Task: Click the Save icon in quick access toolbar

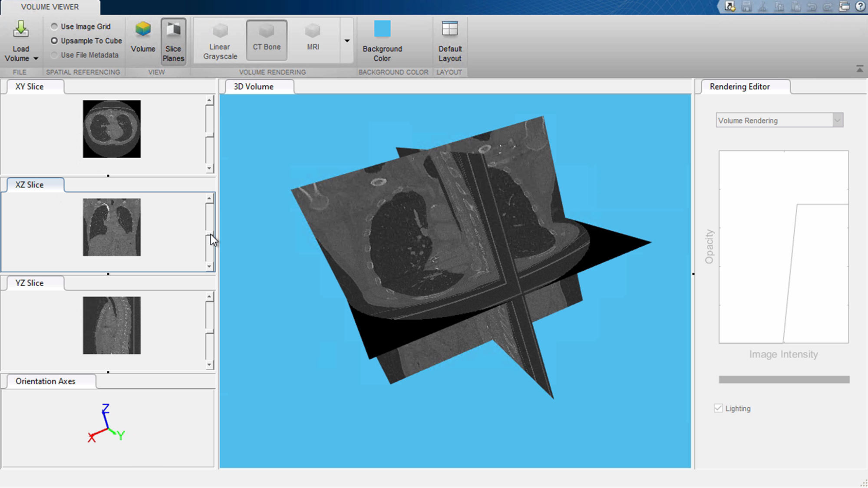Action: click(x=746, y=7)
